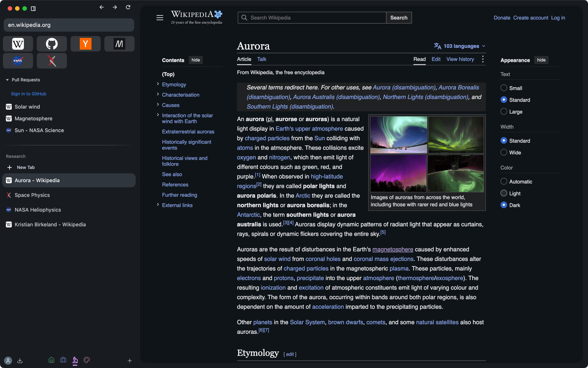Click the browser back arrow

(102, 7)
